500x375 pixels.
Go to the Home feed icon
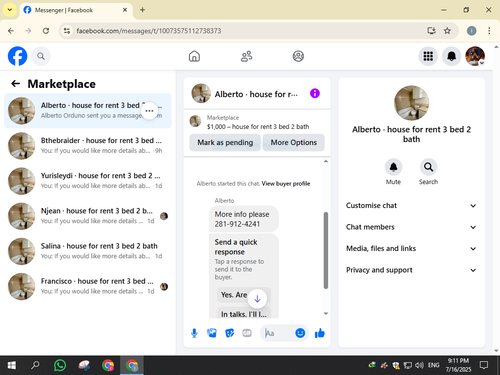tap(194, 56)
